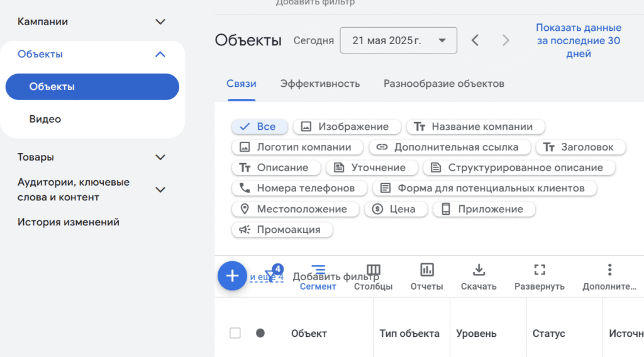
Task: Open the date dropdown 21 мая 2025 г.
Action: click(x=398, y=40)
